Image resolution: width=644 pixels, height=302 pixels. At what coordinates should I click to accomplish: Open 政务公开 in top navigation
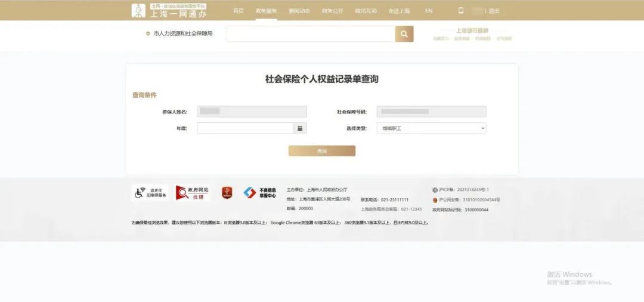[x=333, y=11]
